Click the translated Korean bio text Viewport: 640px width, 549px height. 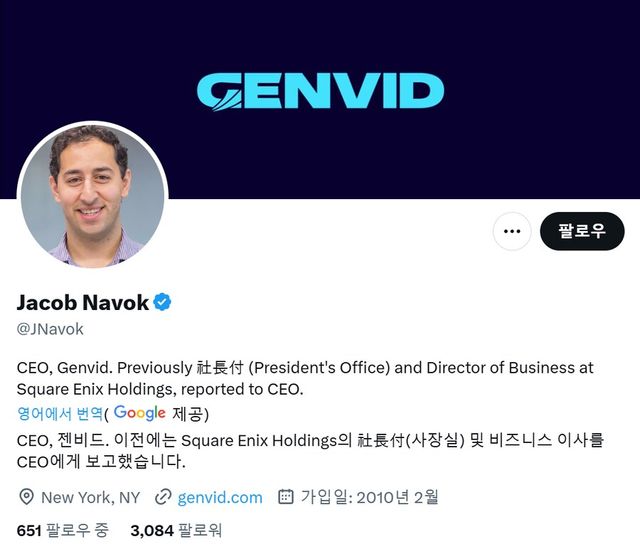[310, 451]
